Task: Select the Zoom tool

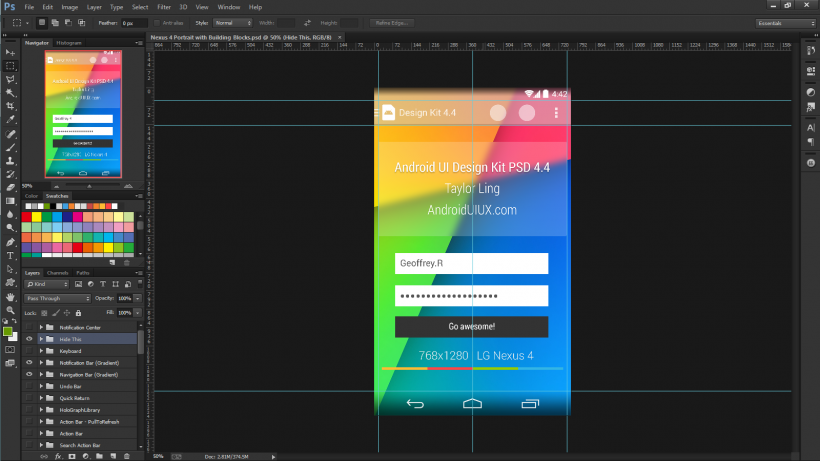Action: point(10,310)
